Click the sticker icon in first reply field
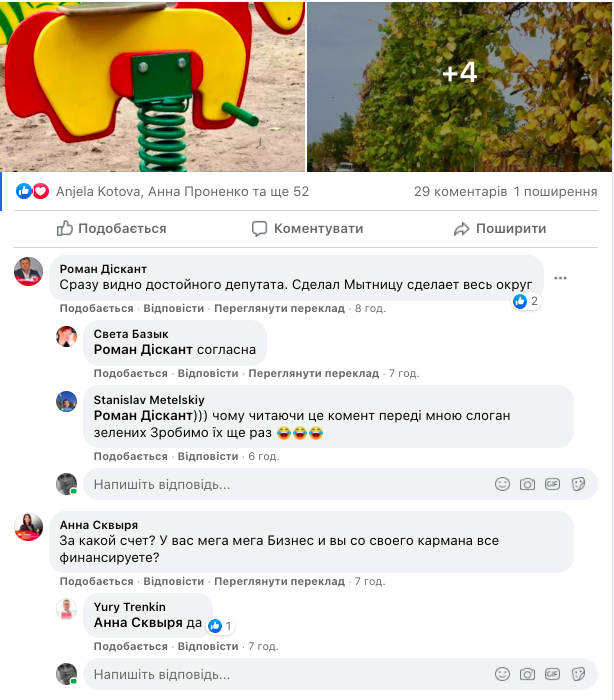This screenshot has width=614, height=700. [x=578, y=484]
